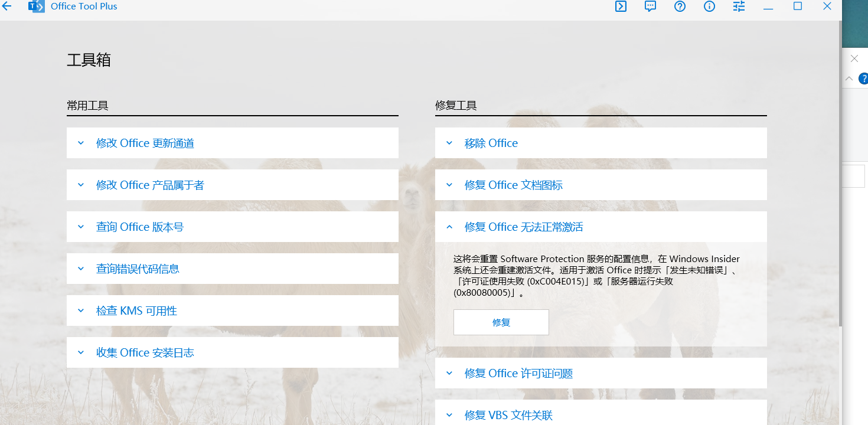Image resolution: width=868 pixels, height=425 pixels.
Task: Click the 修复 Office 文档图标 title
Action: (x=514, y=185)
